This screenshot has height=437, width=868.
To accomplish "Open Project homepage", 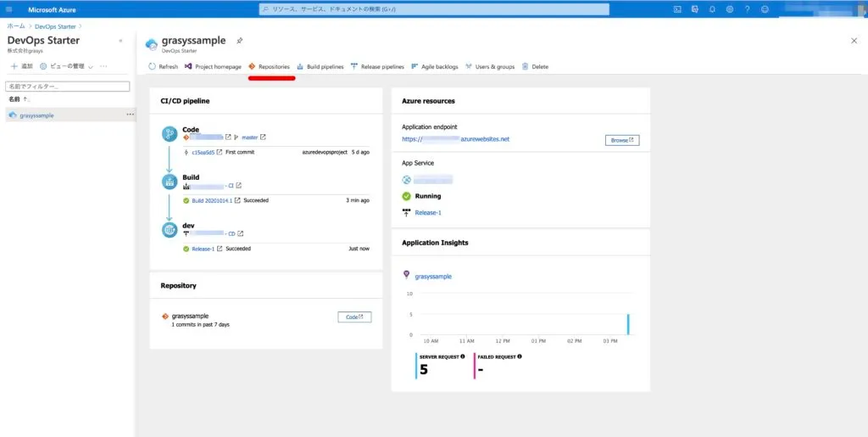I will coord(213,66).
